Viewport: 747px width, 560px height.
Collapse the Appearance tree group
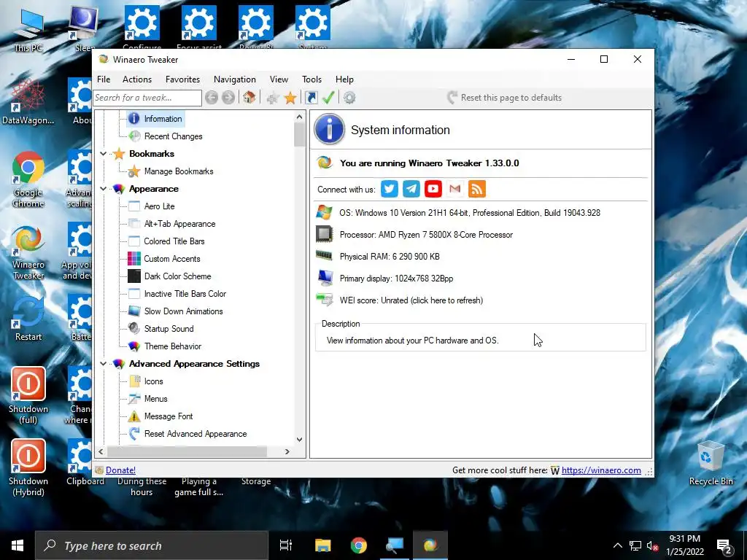(x=103, y=189)
